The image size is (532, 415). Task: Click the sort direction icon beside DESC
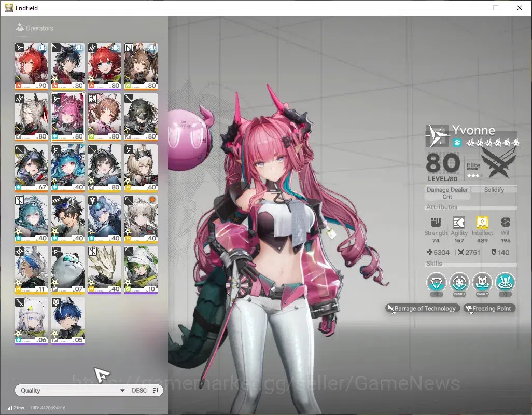coord(156,390)
